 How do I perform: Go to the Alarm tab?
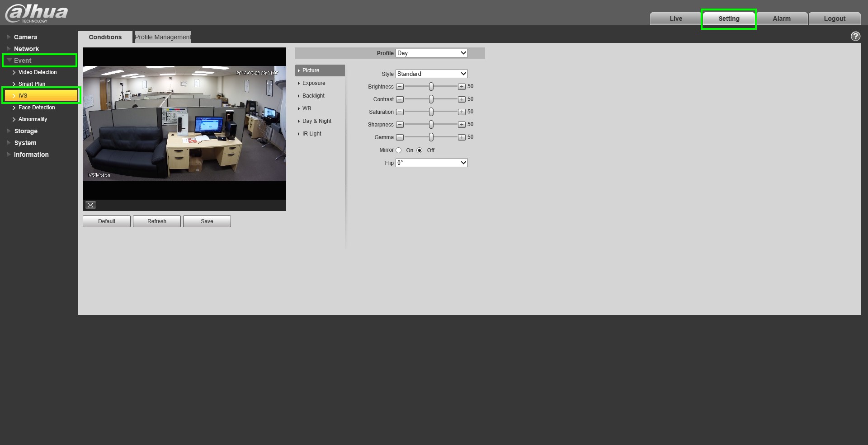[x=782, y=19]
